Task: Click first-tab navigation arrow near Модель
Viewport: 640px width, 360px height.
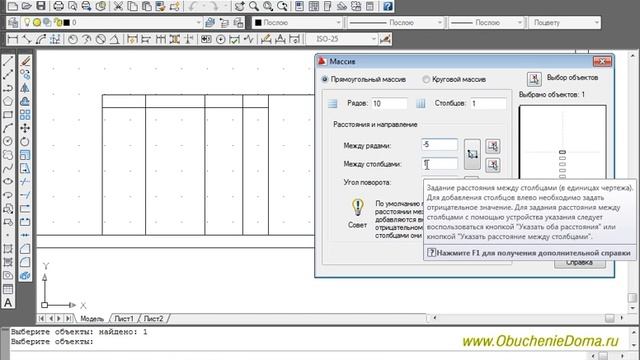Action: (41, 318)
